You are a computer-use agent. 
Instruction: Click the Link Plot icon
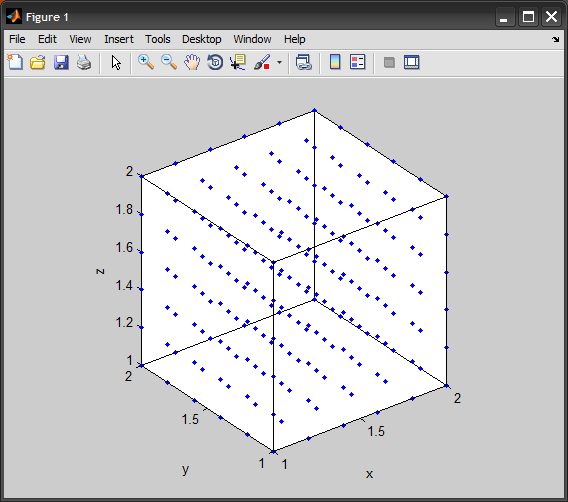[304, 62]
